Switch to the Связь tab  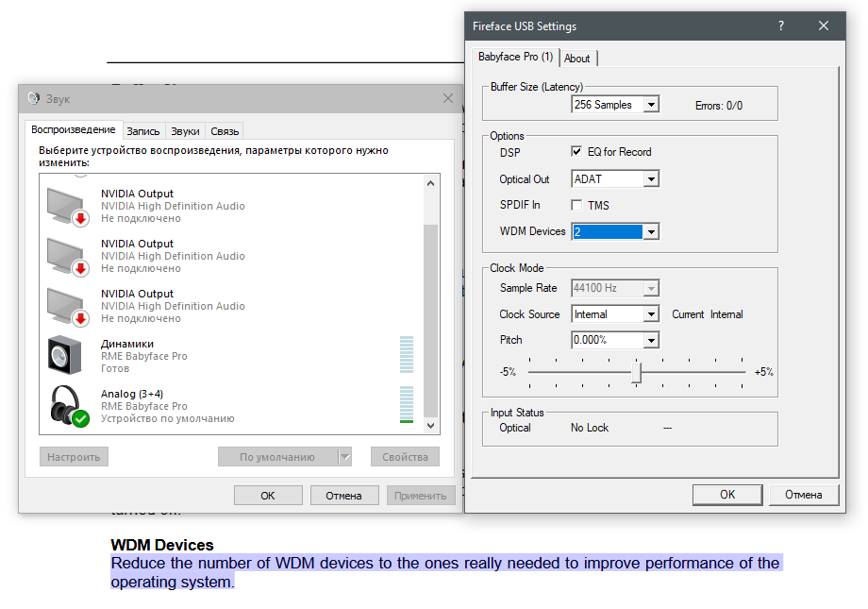225,131
